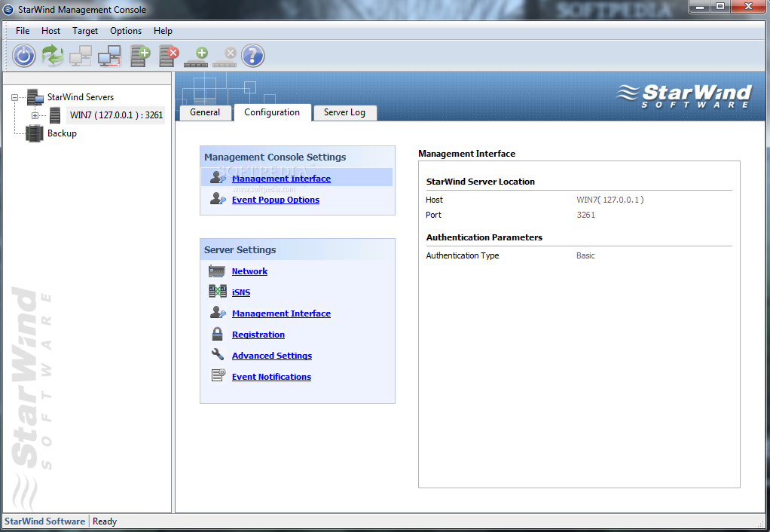Image resolution: width=770 pixels, height=532 pixels.
Task: Open the File menu
Action: point(23,31)
